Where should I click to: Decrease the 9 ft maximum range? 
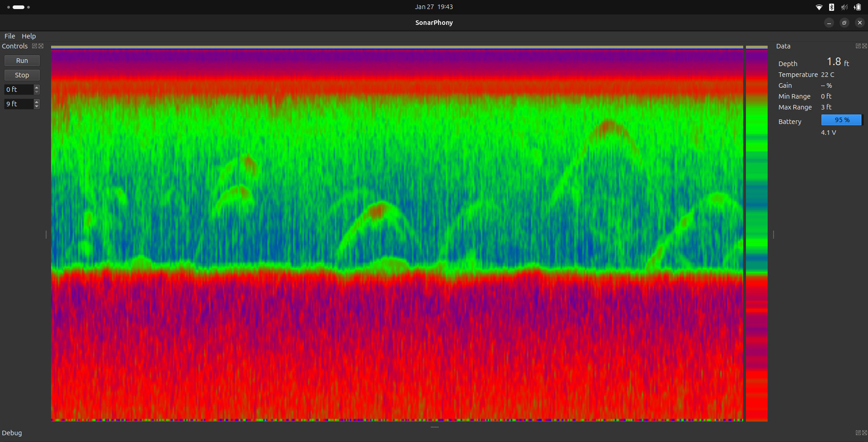pos(37,106)
